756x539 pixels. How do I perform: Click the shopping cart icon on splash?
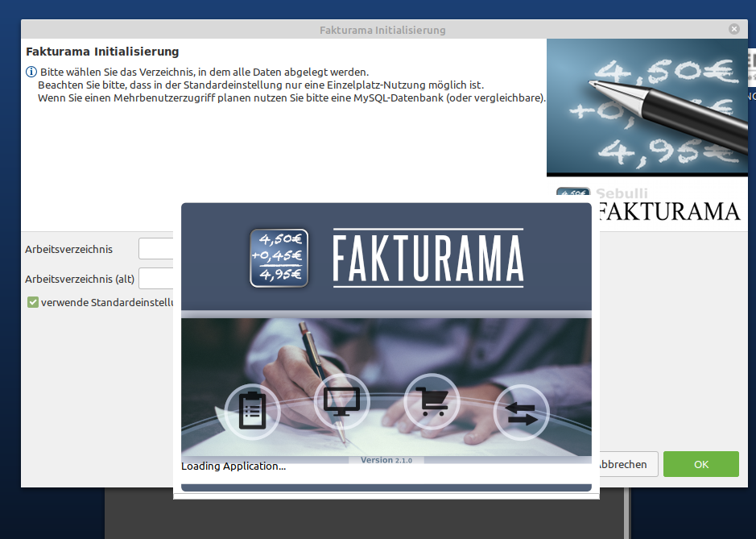click(x=432, y=401)
